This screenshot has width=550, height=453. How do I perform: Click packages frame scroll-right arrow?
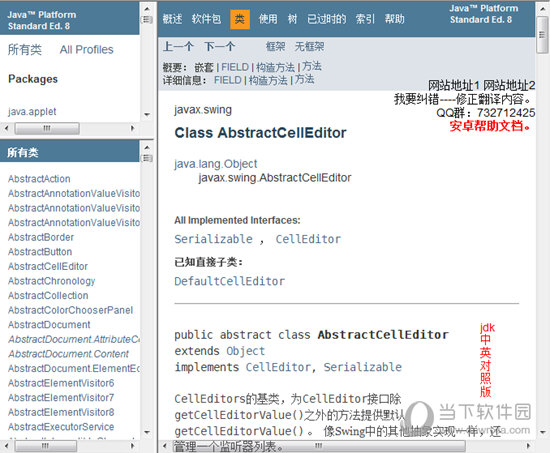(x=133, y=128)
